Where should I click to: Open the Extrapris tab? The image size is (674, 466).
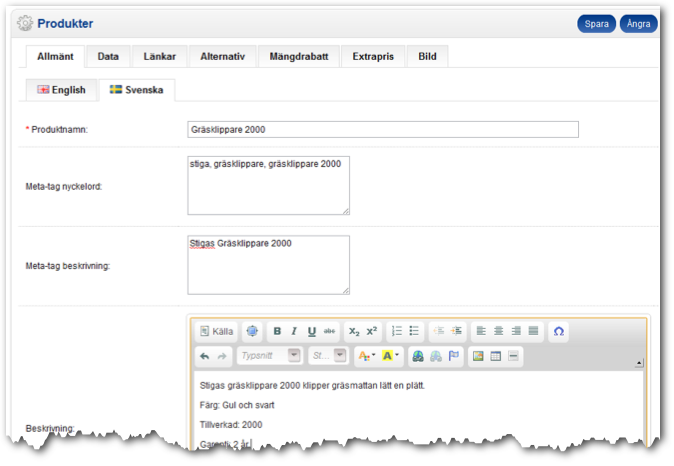pos(373,57)
